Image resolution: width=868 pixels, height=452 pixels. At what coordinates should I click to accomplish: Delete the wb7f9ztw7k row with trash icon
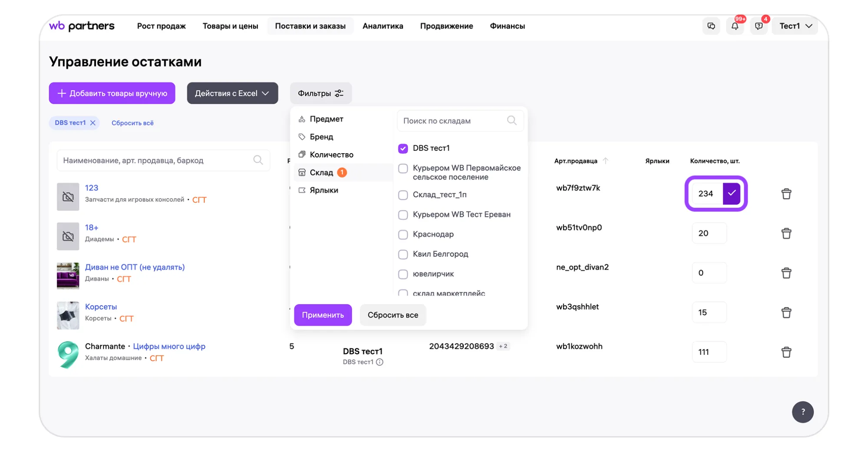coord(786,194)
